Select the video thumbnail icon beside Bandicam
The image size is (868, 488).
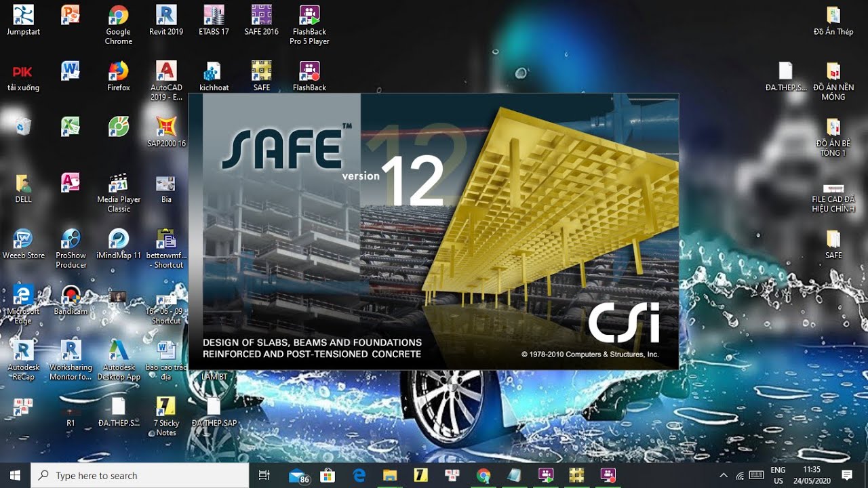(119, 296)
